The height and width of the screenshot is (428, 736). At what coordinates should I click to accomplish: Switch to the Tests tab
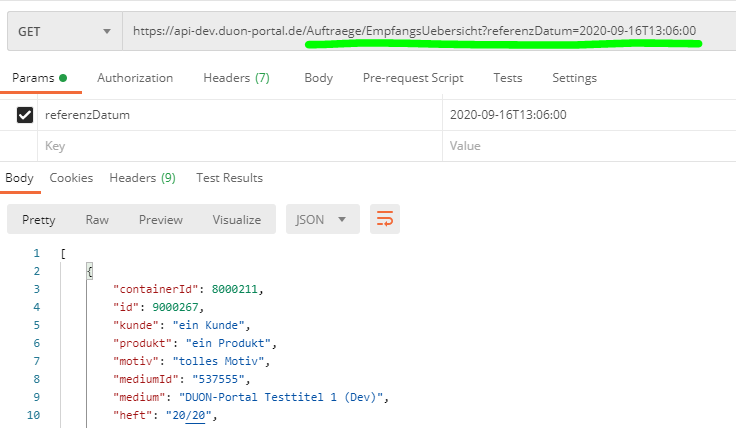tap(507, 78)
